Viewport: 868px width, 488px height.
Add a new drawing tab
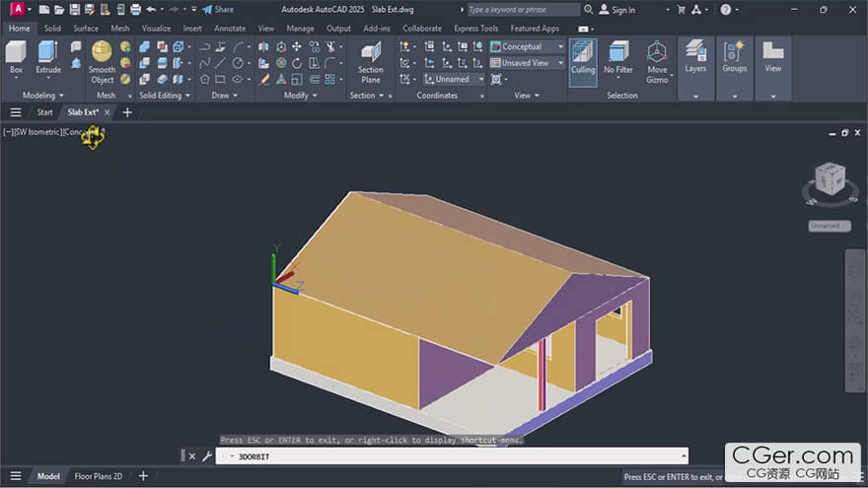(x=127, y=112)
